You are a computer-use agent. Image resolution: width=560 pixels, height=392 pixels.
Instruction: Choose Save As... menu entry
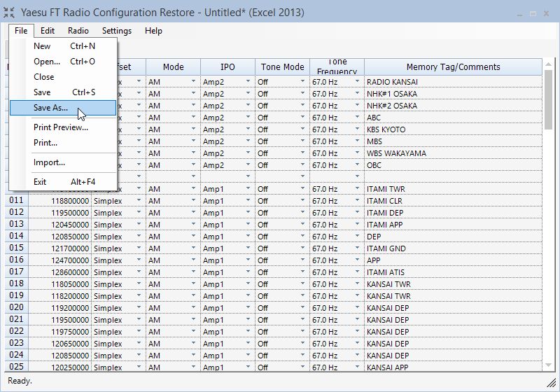pyautogui.click(x=63, y=108)
